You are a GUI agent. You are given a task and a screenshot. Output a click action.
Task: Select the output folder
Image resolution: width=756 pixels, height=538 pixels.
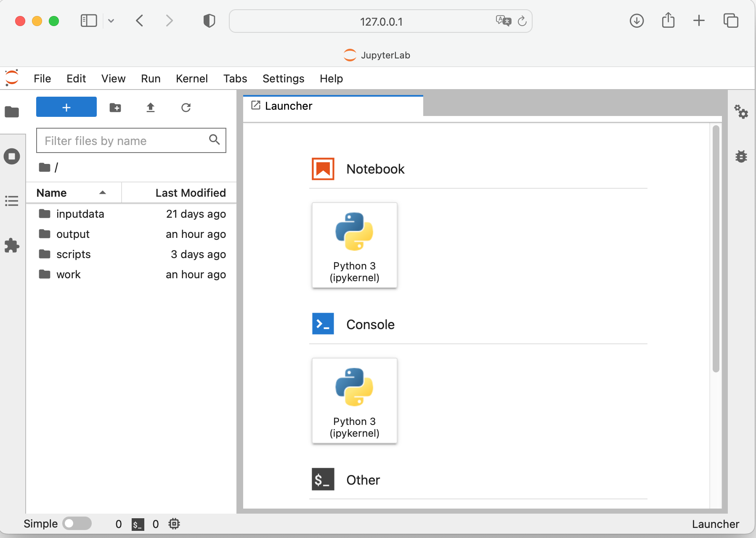[131, 234]
